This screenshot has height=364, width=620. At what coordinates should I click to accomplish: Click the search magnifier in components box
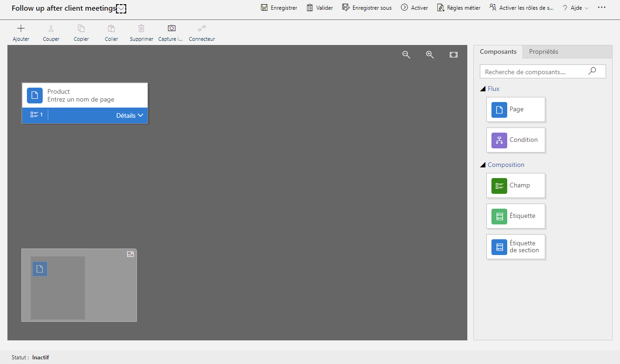592,71
